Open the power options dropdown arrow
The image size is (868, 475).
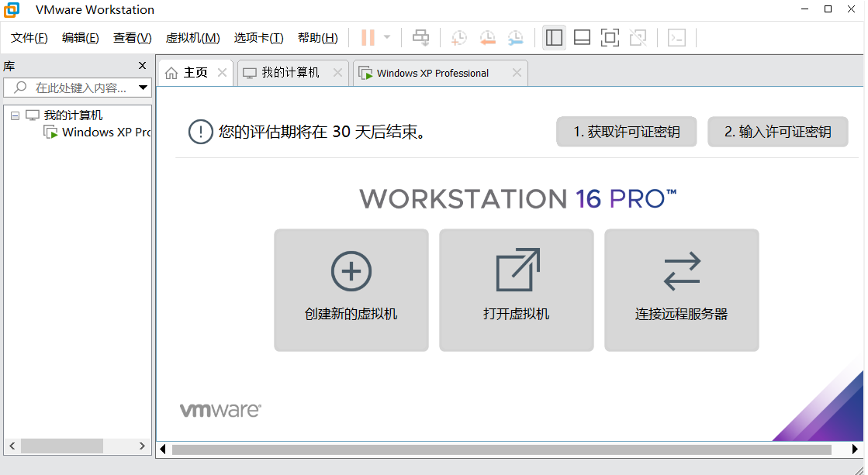tap(387, 38)
